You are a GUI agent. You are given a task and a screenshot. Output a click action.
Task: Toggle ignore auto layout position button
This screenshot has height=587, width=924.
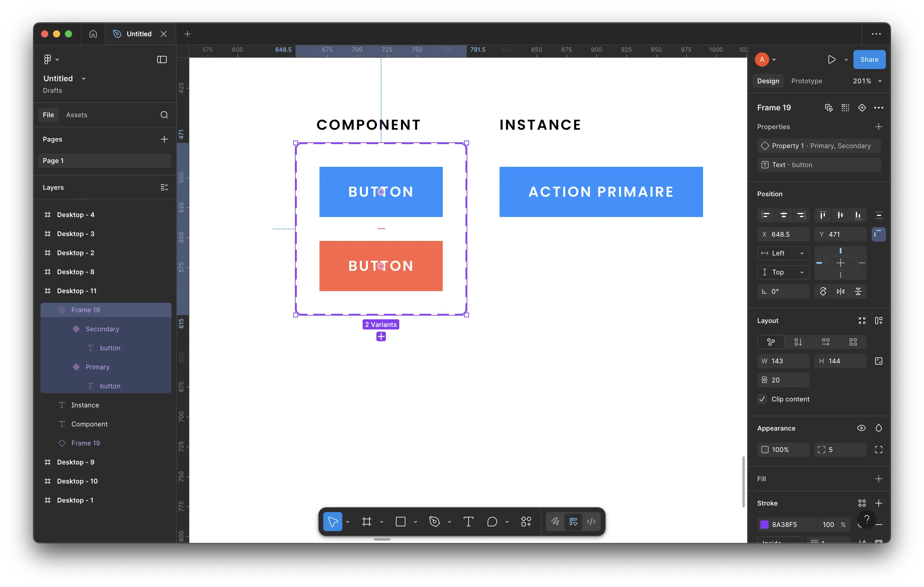click(x=878, y=234)
